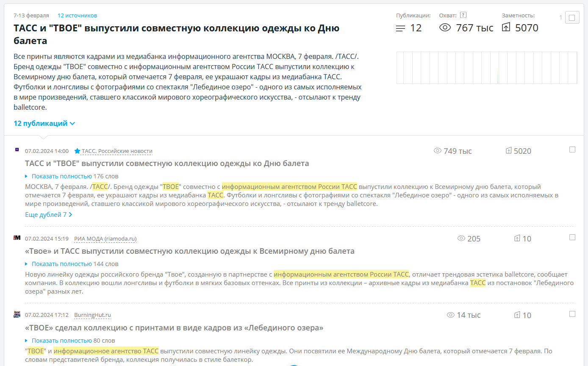Click the TASS source favicon
The image size is (588, 366).
click(17, 150)
